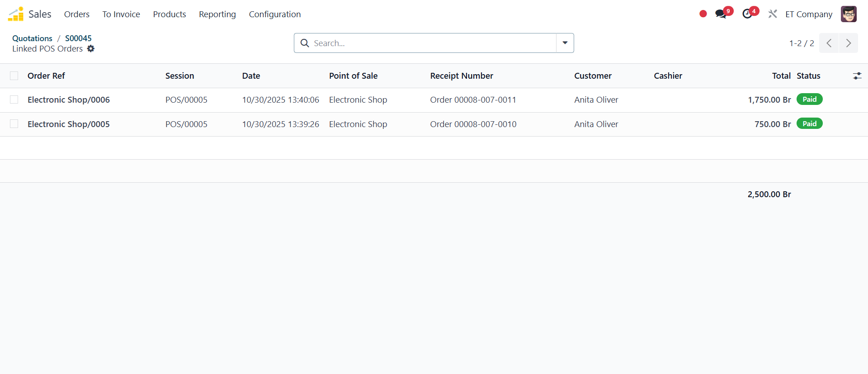Open the chat messages icon
The height and width of the screenshot is (374, 868).
pyautogui.click(x=721, y=14)
